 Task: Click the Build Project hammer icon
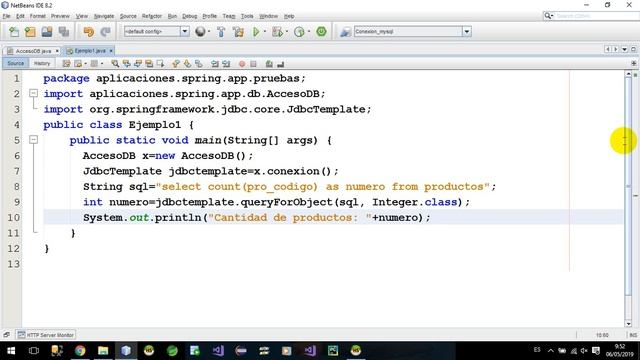[221, 31]
